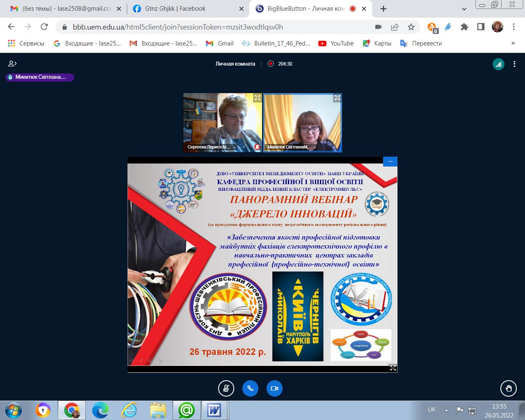Show hidden tray icons
The image size is (525, 420).
(x=446, y=410)
